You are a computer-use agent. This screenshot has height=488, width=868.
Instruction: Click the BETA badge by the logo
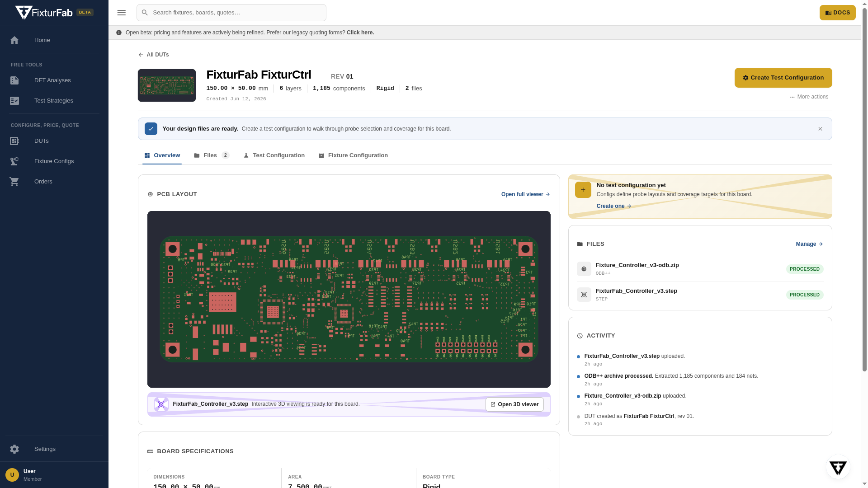coord(85,13)
